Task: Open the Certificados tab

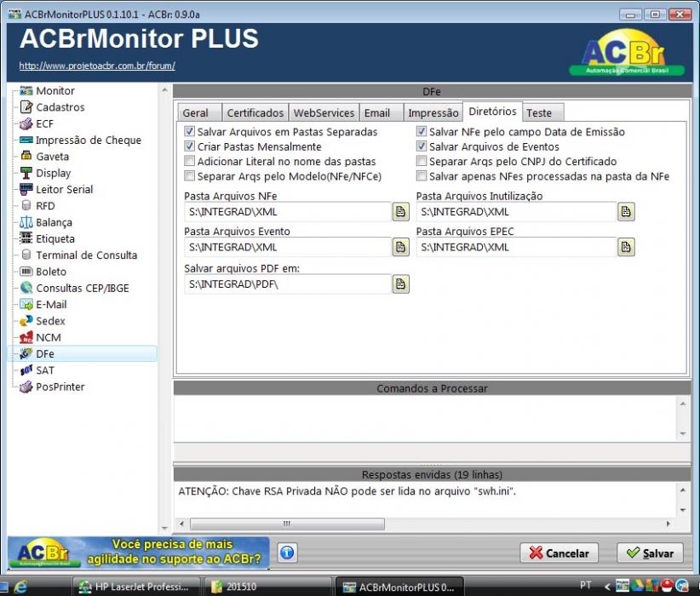Action: click(255, 113)
